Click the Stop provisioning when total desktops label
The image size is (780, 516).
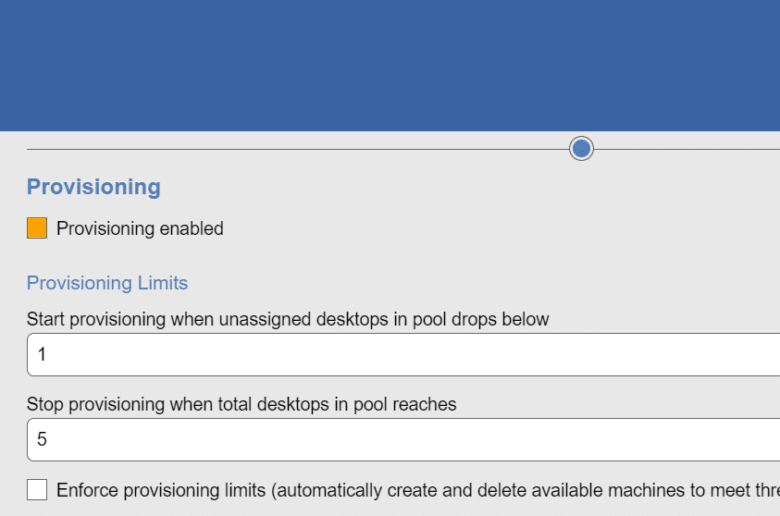(x=241, y=404)
